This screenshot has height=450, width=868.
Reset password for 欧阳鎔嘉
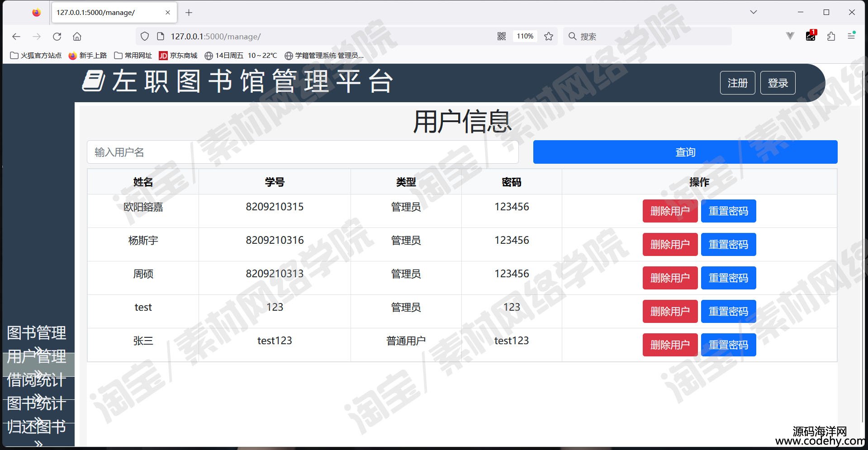click(x=728, y=211)
